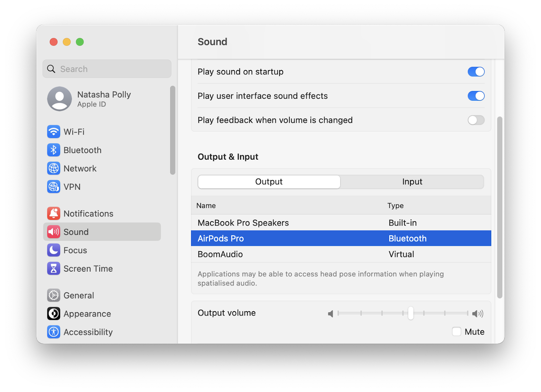The image size is (541, 392).
Task: Check the Mute checkbox
Action: 456,332
